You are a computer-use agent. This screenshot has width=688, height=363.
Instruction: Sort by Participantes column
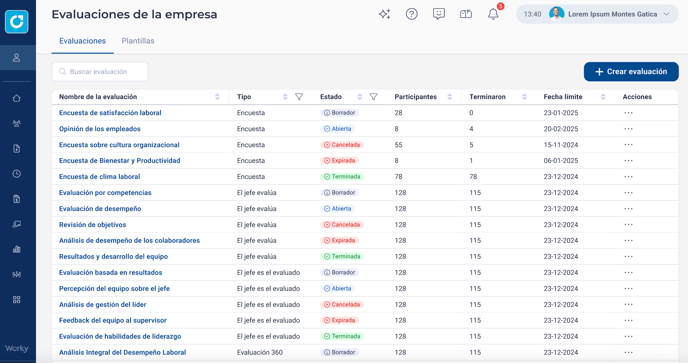click(x=450, y=97)
